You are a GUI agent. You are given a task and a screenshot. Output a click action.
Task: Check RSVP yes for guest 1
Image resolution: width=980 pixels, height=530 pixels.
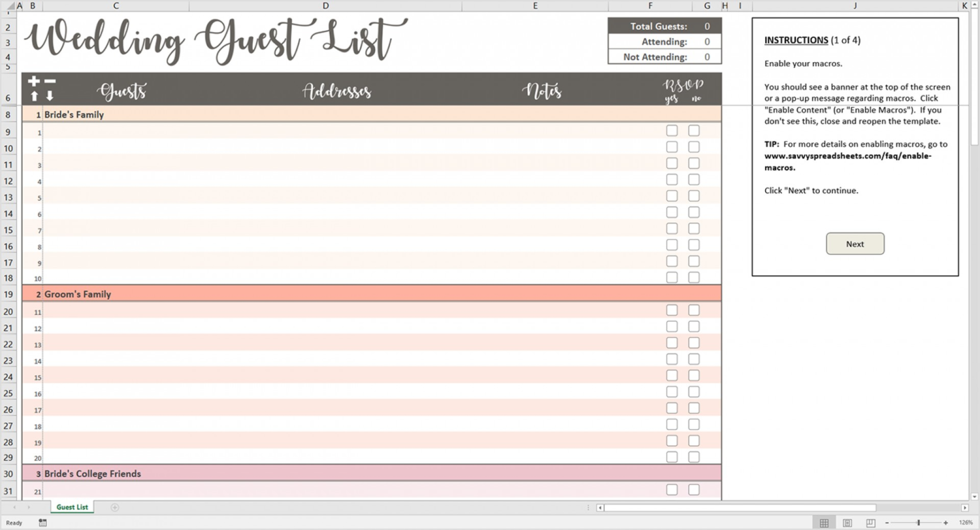pyautogui.click(x=672, y=130)
